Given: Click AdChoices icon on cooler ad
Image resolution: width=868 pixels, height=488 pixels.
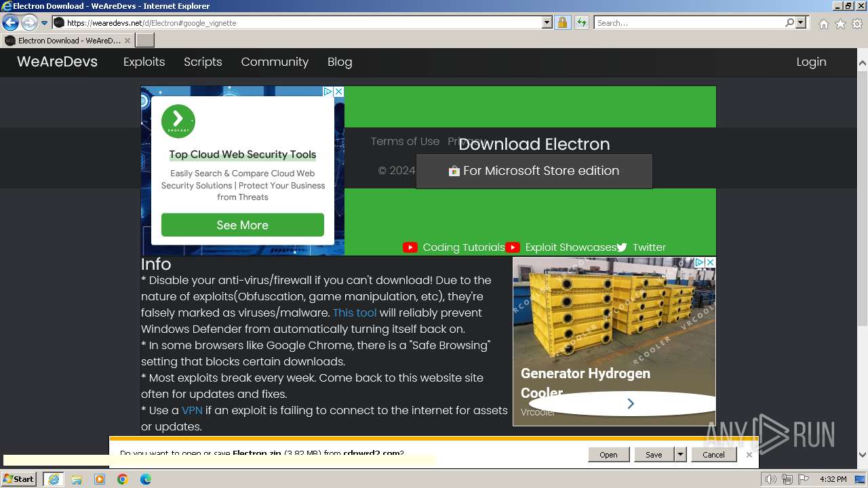Looking at the screenshot, I should pyautogui.click(x=699, y=262).
